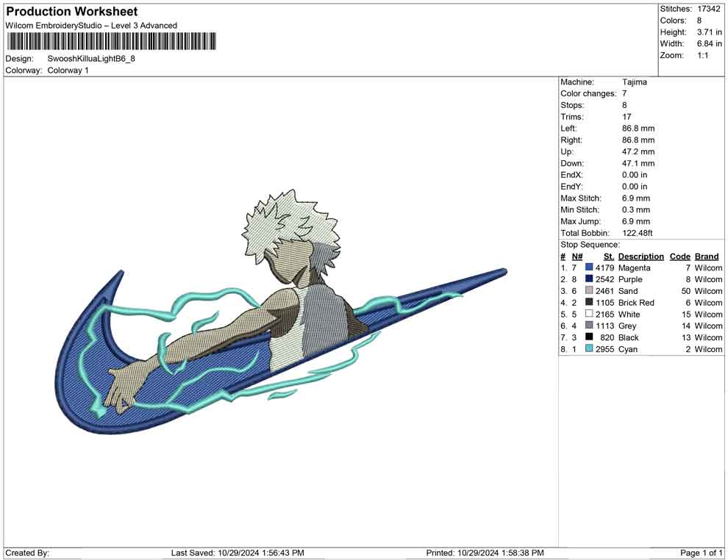
Task: Click the 'Last Saved: 10/29/2024 1:56:43 PM' text
Action: 238,553
